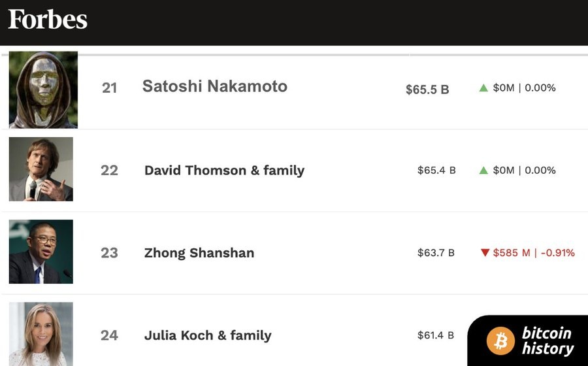
Task: Click the orange Bitcoin logo icon
Action: (500, 341)
